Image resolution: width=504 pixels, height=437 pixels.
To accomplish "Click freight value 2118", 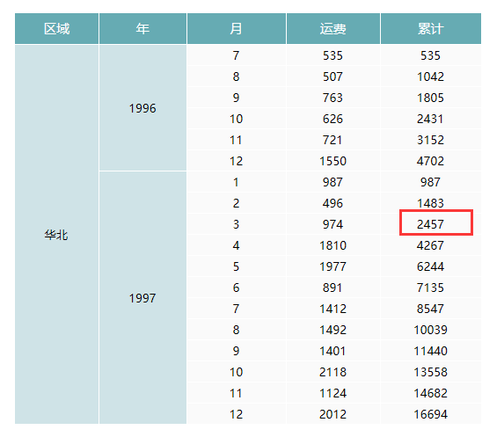I will (x=333, y=372).
